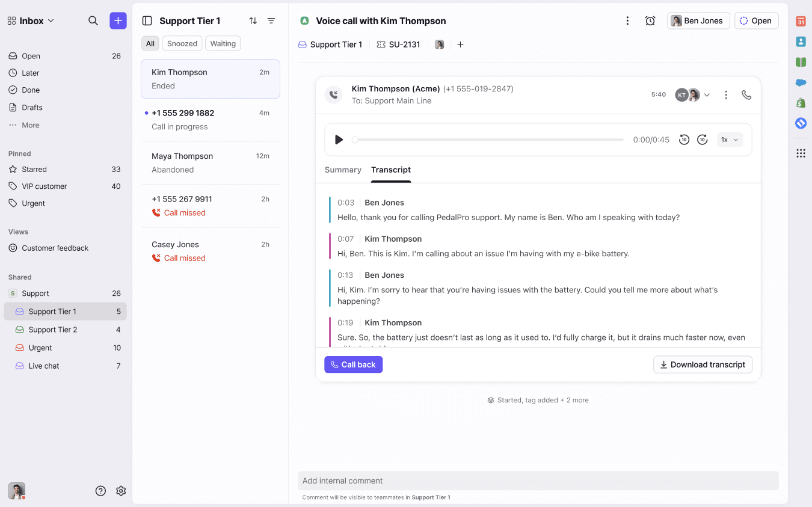Toggle the Waiting conversation filter
This screenshot has width=812, height=507.
coord(223,43)
